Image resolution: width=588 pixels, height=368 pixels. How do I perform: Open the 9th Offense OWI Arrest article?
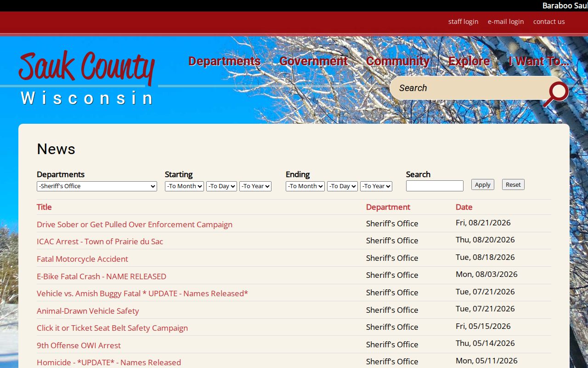[79, 345]
